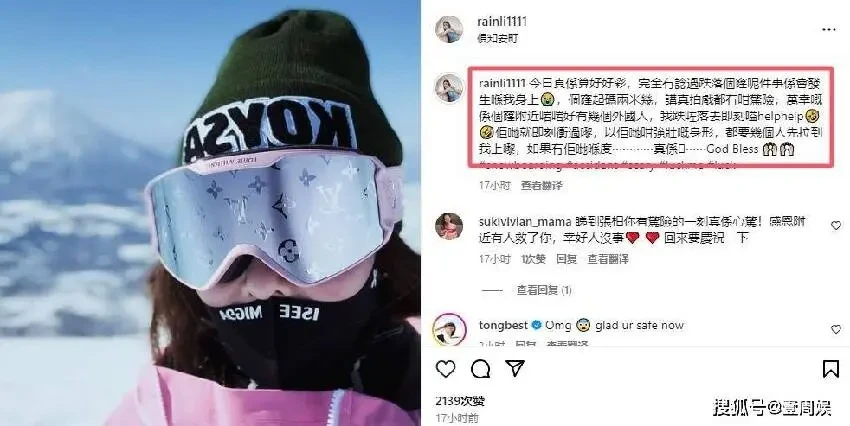This screenshot has height=426, width=850.
Task: Click the ski goggles photo
Action: 210,213
